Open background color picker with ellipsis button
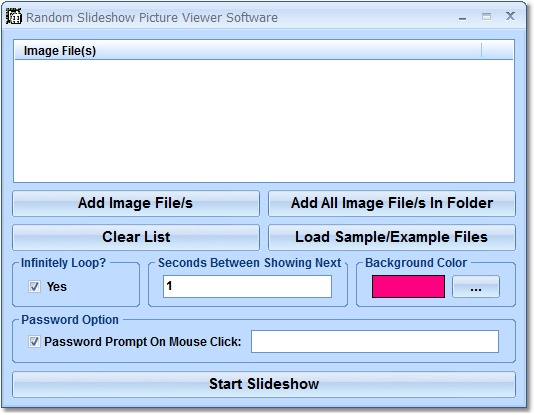The image size is (534, 415). [476, 287]
